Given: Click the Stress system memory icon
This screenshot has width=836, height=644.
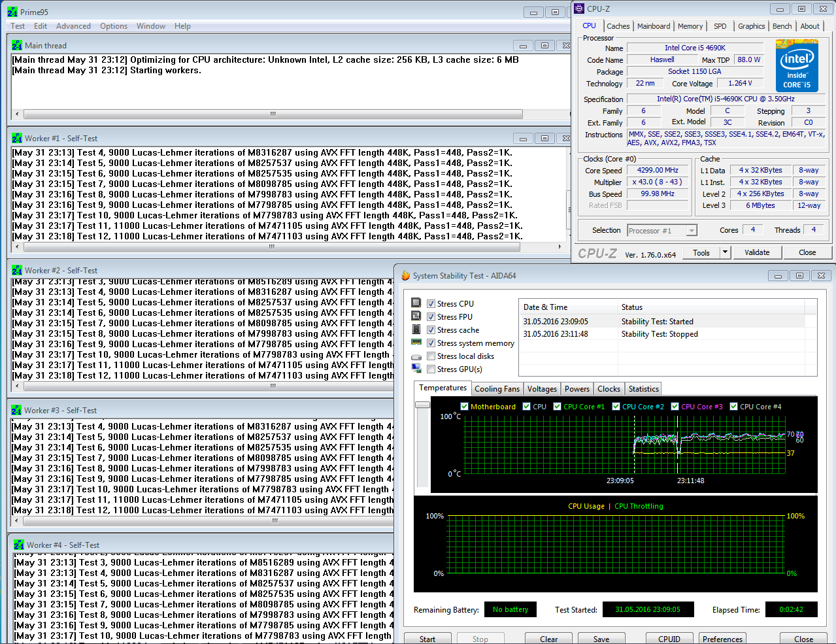Looking at the screenshot, I should [416, 342].
